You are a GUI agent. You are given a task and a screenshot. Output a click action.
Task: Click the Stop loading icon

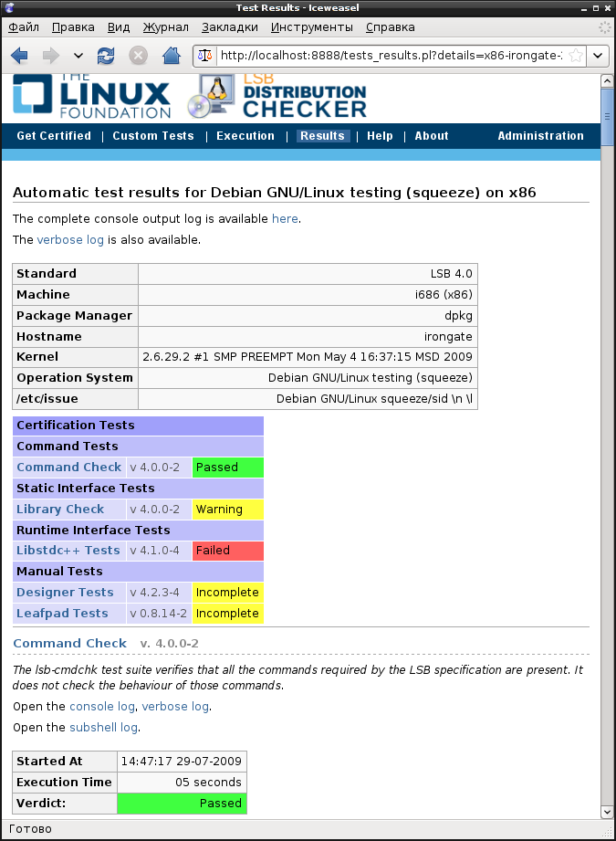pos(139,55)
